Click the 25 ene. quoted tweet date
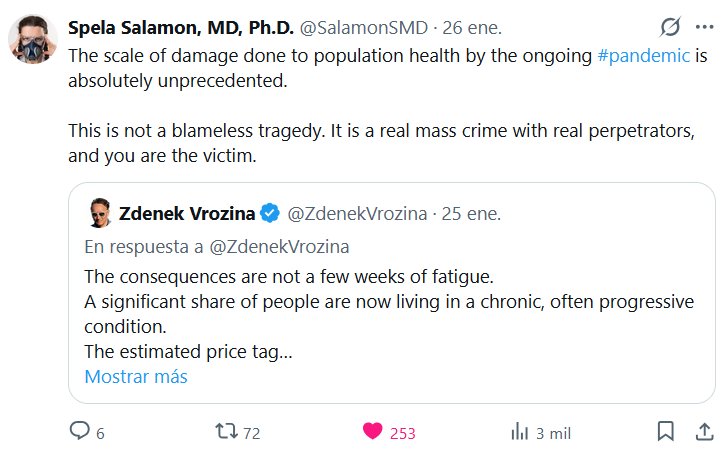 pyautogui.click(x=472, y=213)
